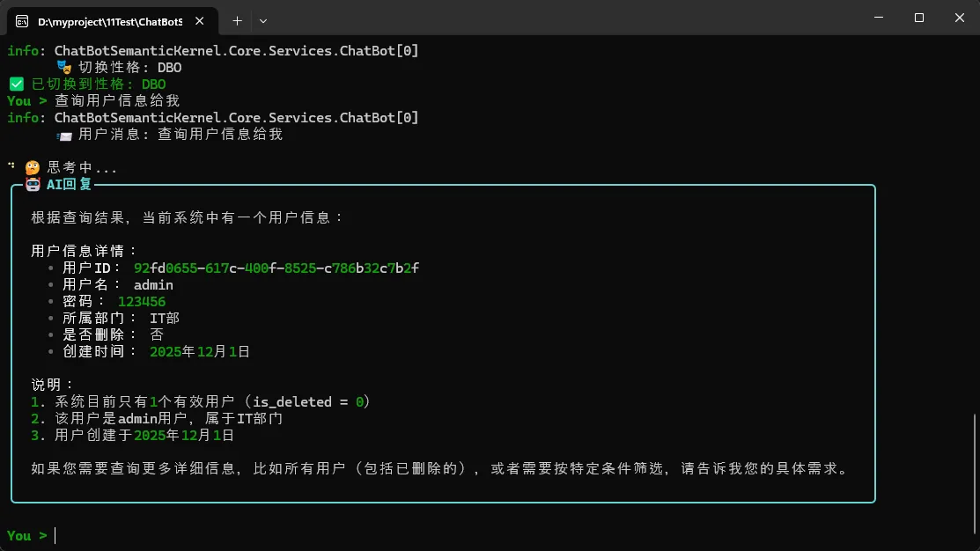980x551 pixels.
Task: Click the envelope emoji beside 用户消息
Action: coord(63,136)
